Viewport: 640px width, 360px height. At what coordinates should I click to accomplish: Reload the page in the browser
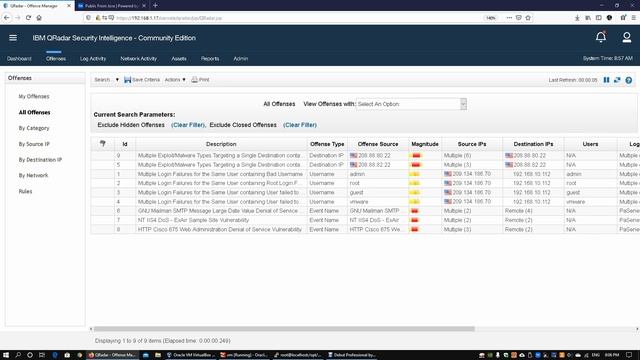[28, 18]
